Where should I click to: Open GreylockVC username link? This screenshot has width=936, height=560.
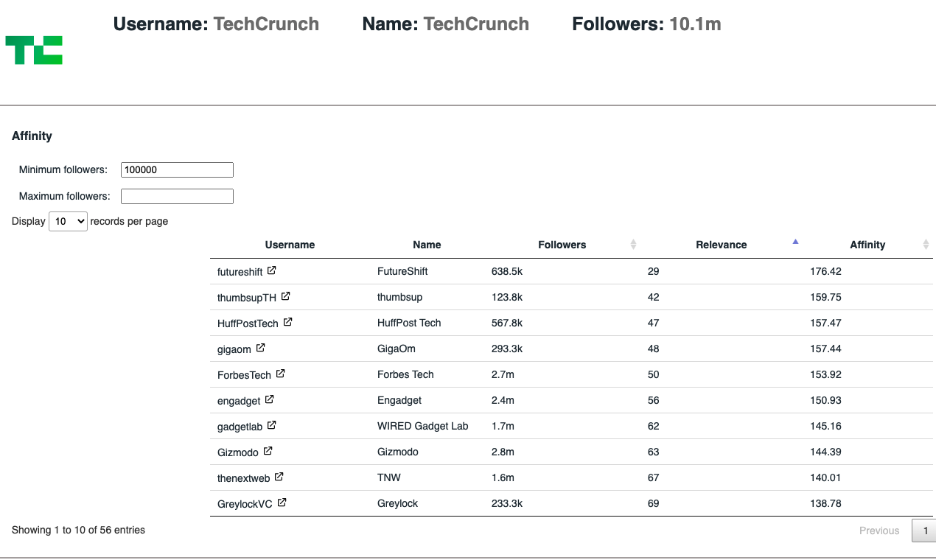tap(245, 504)
